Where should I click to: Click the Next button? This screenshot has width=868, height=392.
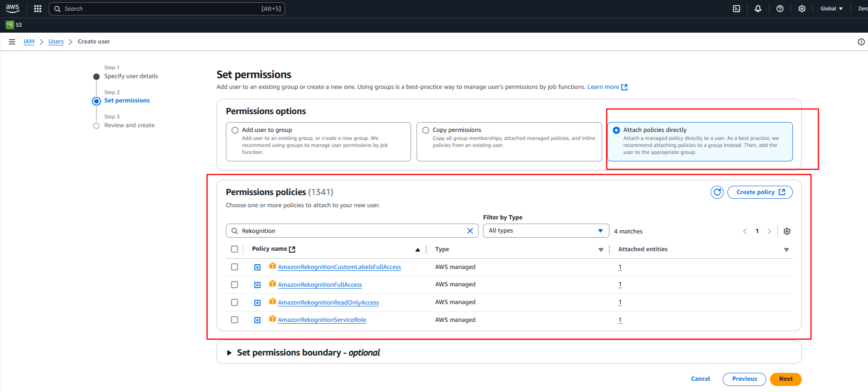tap(785, 379)
